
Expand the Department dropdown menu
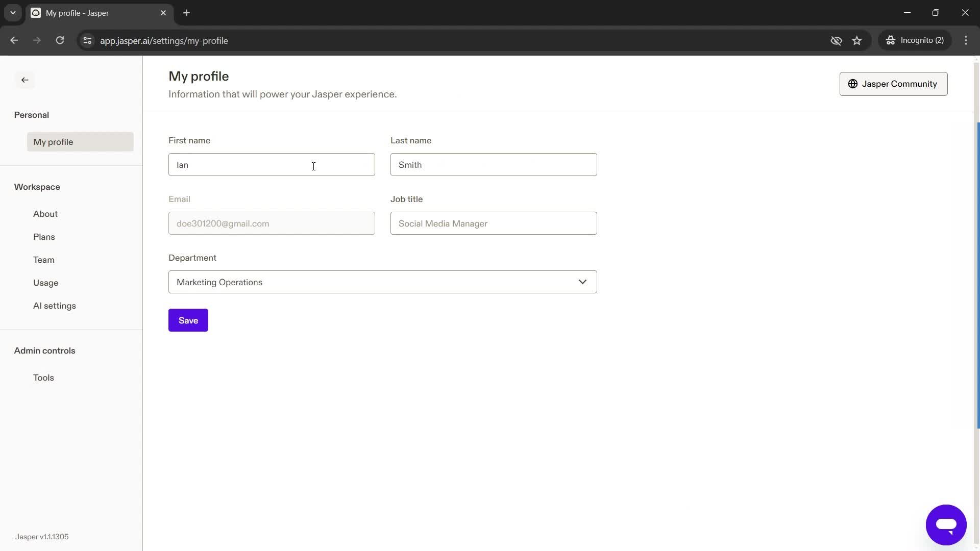[x=382, y=281]
